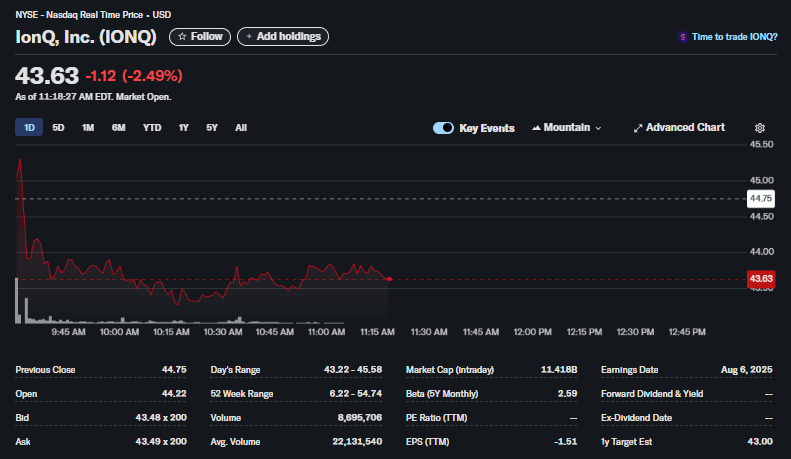Click the 44.75 previous close marker
The image size is (791, 459).
761,198
